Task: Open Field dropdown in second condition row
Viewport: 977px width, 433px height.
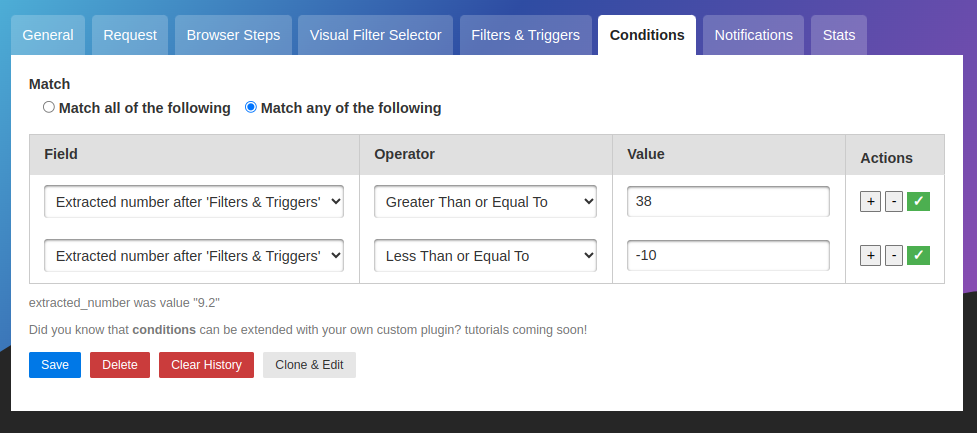Action: click(194, 255)
